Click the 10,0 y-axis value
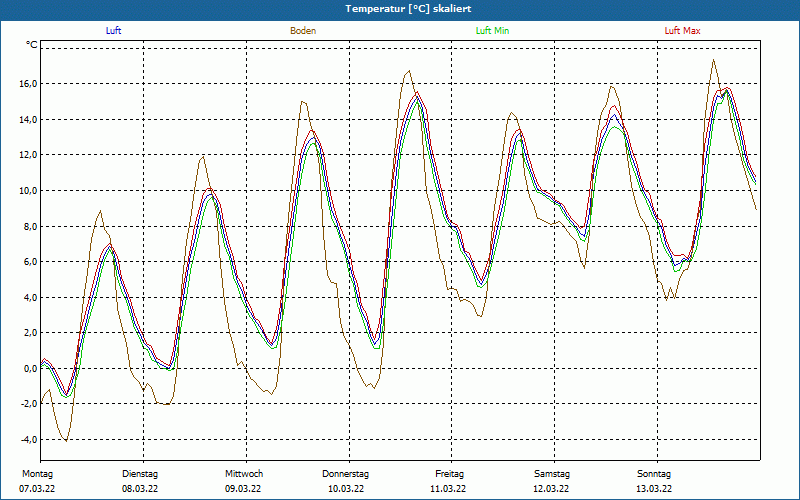This screenshot has height=500, width=800. pos(29,190)
